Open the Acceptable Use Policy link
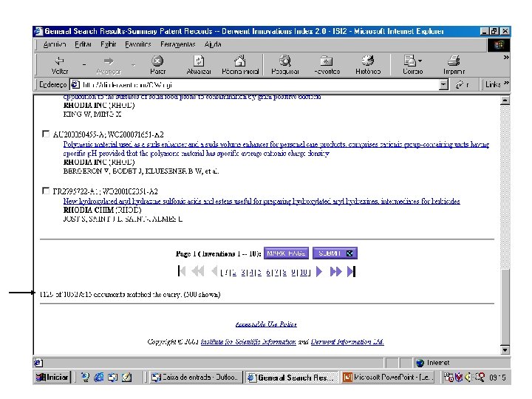This screenshot has height=399, width=532. coord(266,324)
